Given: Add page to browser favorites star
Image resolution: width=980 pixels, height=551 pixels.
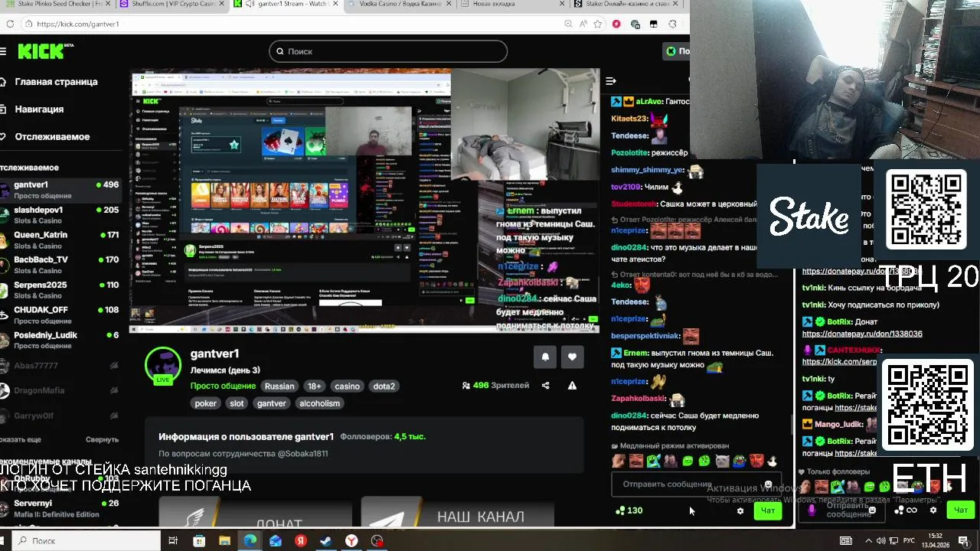Looking at the screenshot, I should [598, 24].
